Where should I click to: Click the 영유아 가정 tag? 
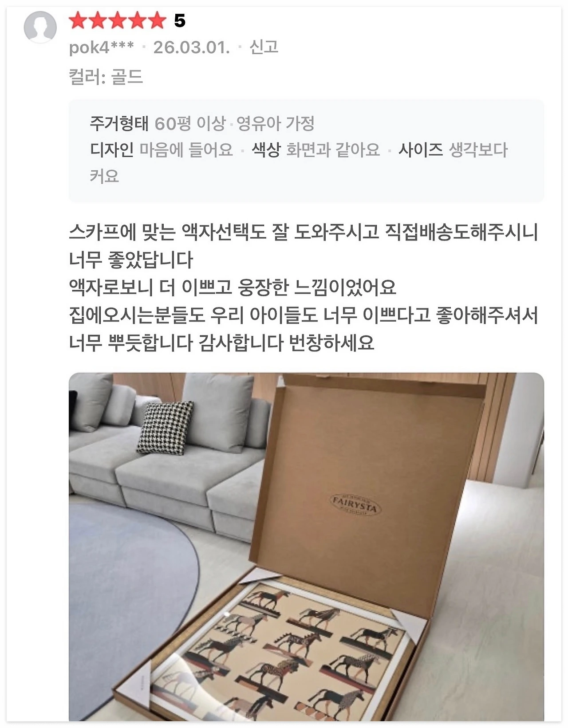[x=276, y=123]
